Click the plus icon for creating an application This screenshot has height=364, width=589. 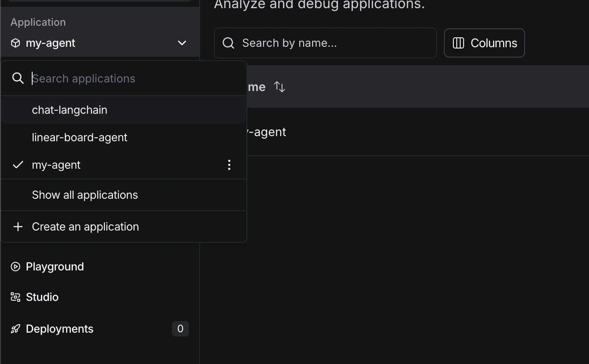coord(18,227)
